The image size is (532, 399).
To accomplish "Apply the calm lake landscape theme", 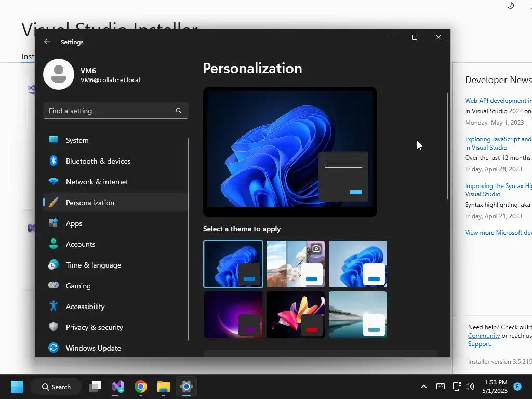I will click(x=358, y=315).
